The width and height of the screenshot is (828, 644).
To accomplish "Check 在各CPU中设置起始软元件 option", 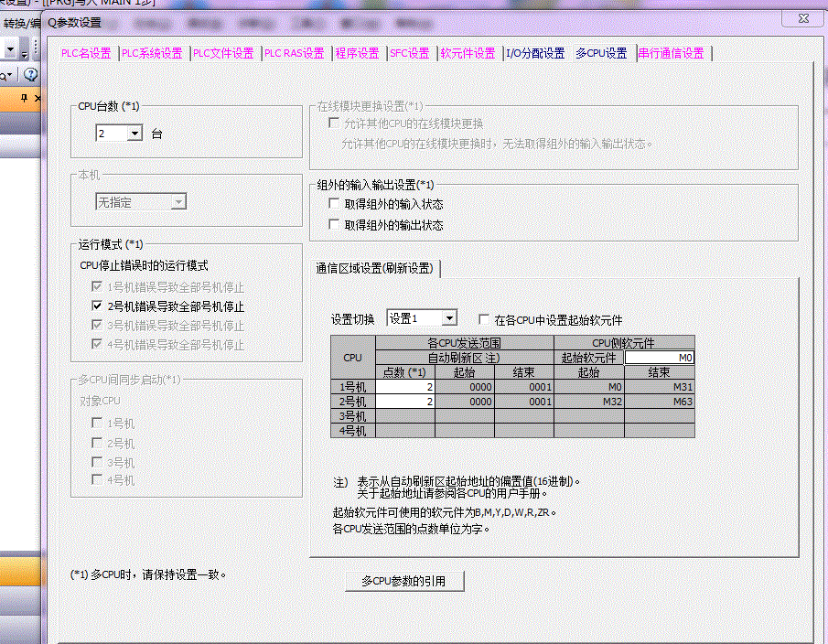I will 484,319.
